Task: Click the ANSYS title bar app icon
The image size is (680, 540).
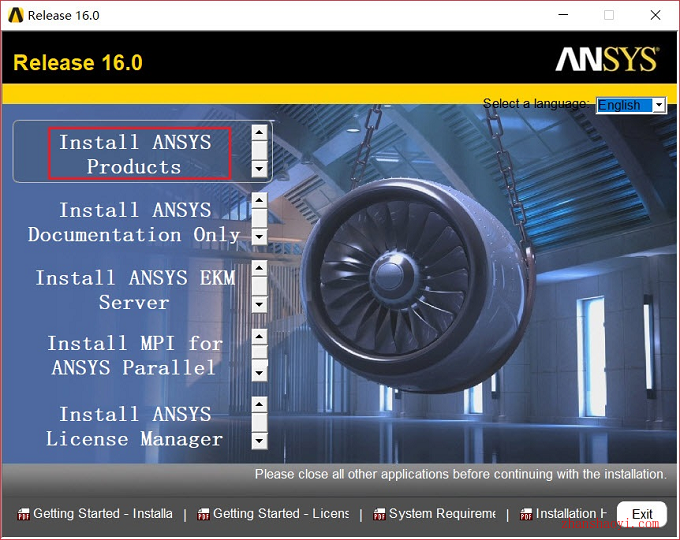Action: (x=16, y=15)
